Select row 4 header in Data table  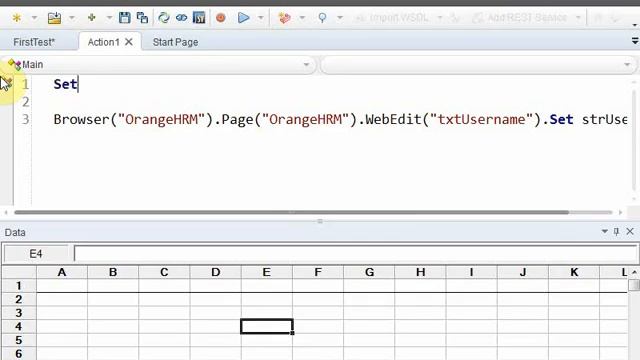[x=19, y=327]
